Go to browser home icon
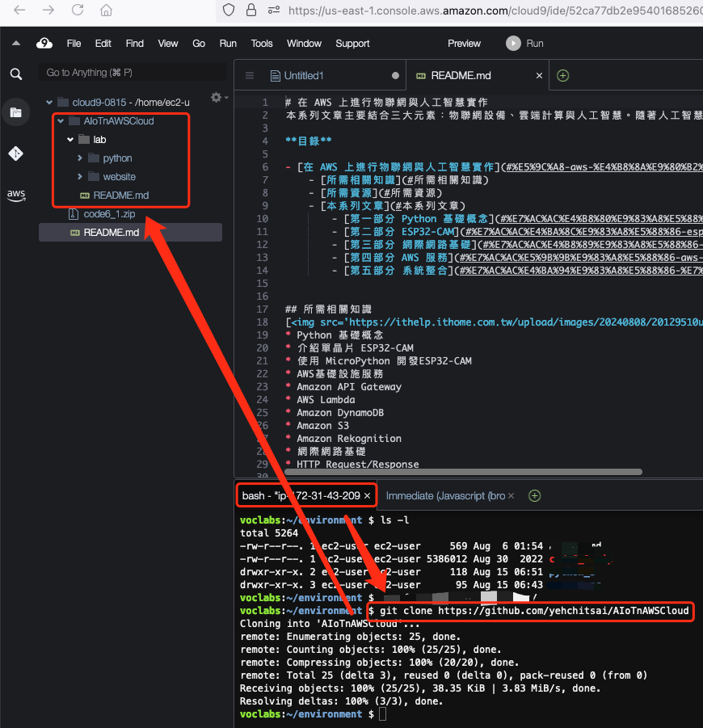Image resolution: width=703 pixels, height=728 pixels. (107, 10)
